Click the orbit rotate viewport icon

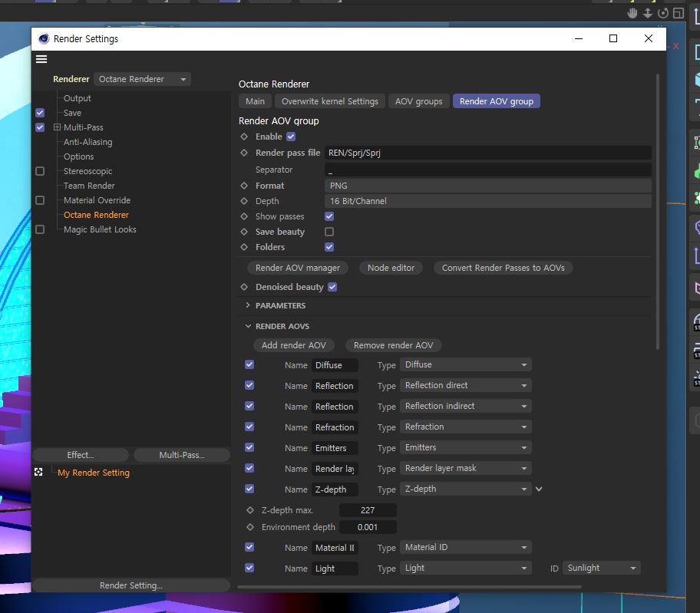[663, 13]
